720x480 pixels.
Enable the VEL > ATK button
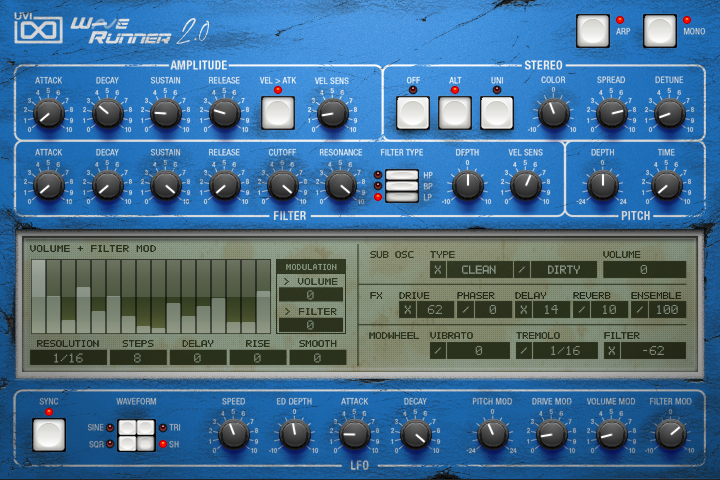click(x=278, y=113)
